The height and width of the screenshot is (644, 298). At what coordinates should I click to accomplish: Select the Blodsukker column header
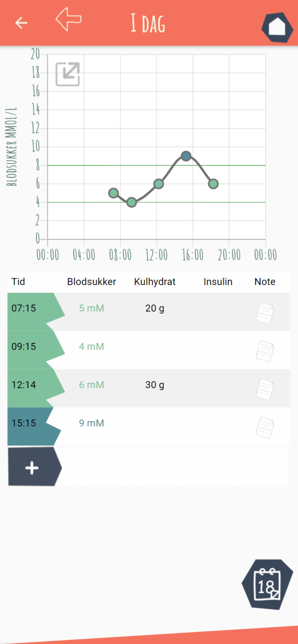click(92, 282)
